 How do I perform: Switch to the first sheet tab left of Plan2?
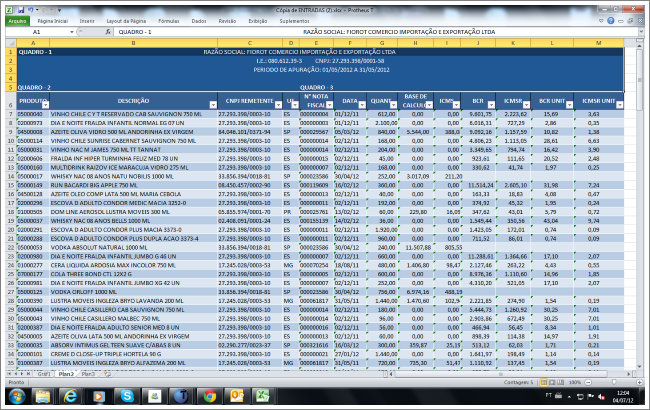tap(44, 374)
